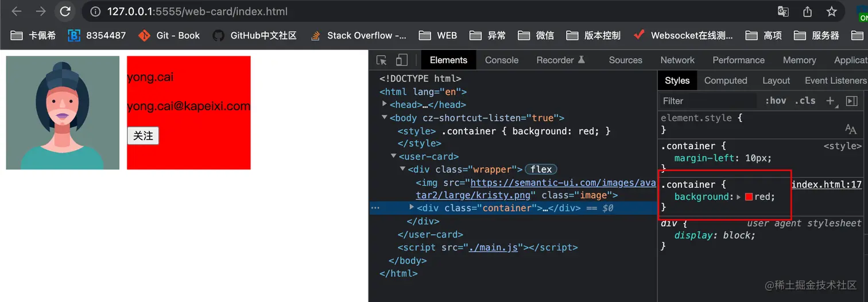Image resolution: width=868 pixels, height=302 pixels.
Task: Click the yong.cai@kapeixi.com email text
Action: (x=189, y=106)
